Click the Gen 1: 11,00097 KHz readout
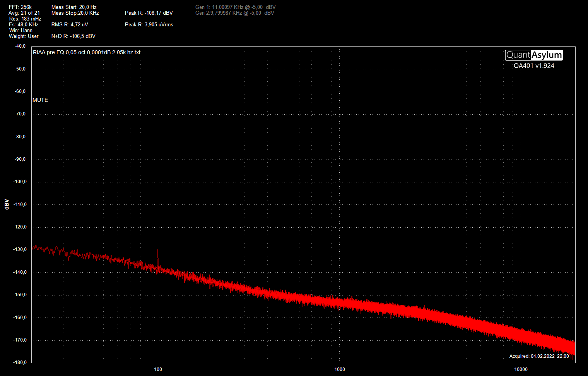588x376 pixels. click(x=235, y=7)
